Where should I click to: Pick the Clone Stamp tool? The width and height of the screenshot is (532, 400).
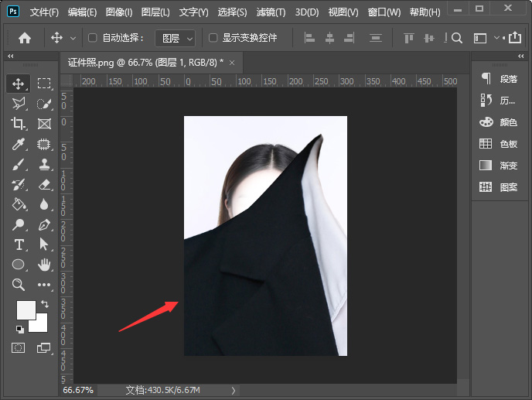[44, 164]
